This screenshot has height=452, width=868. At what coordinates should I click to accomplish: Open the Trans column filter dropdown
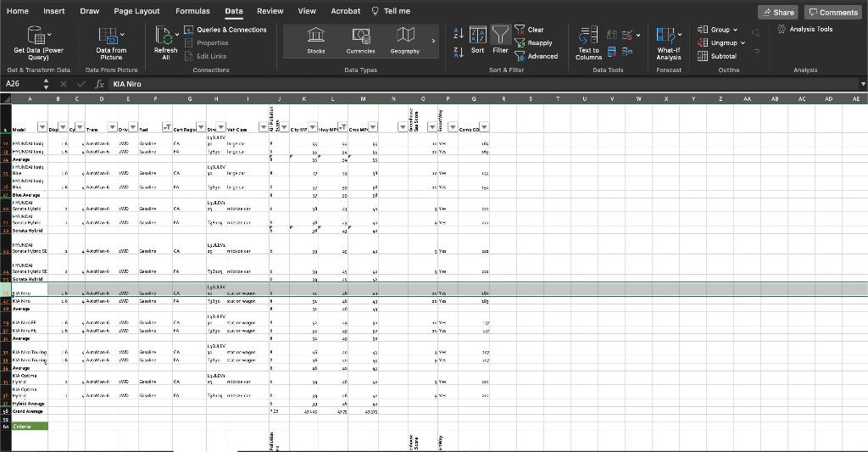(112, 127)
